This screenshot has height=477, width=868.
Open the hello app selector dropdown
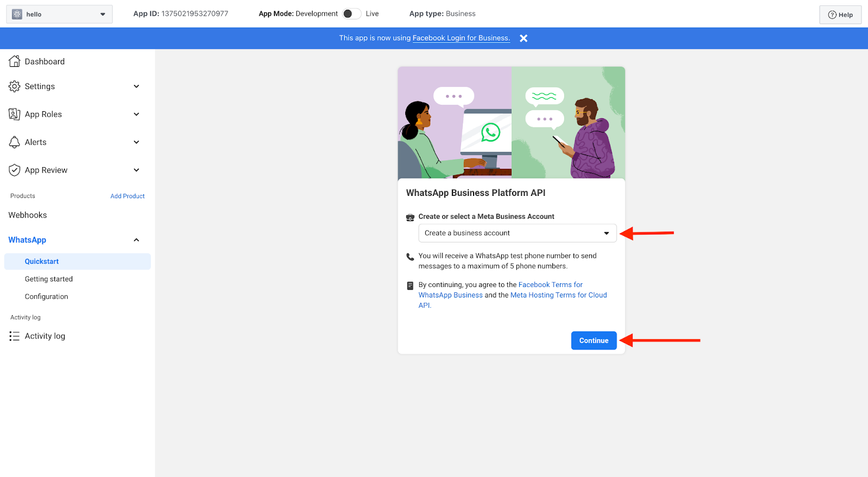[x=59, y=14]
